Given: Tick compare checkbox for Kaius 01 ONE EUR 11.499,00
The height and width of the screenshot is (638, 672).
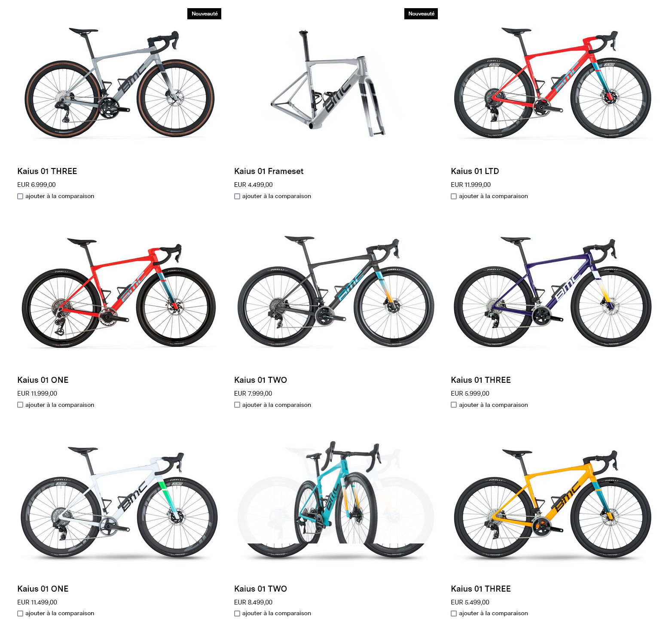Looking at the screenshot, I should (x=20, y=614).
